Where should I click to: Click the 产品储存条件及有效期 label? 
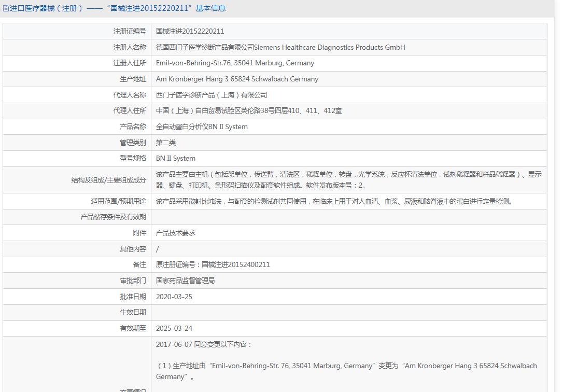[114, 217]
